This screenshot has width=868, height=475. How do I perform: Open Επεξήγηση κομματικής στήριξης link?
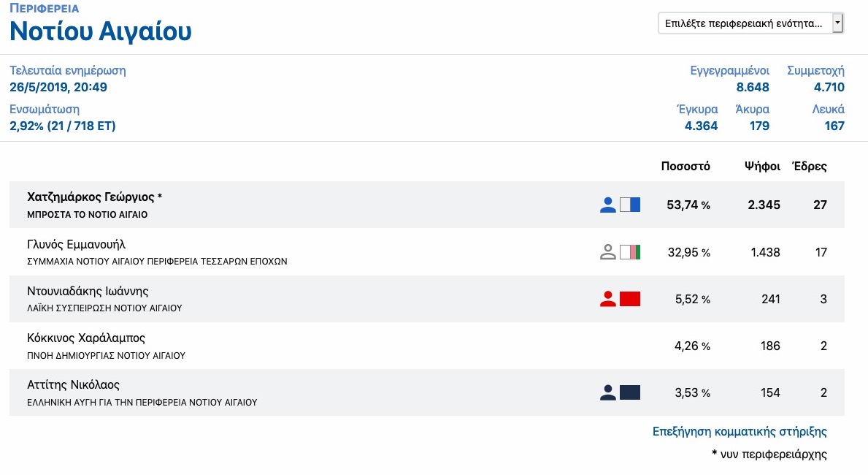click(x=740, y=431)
